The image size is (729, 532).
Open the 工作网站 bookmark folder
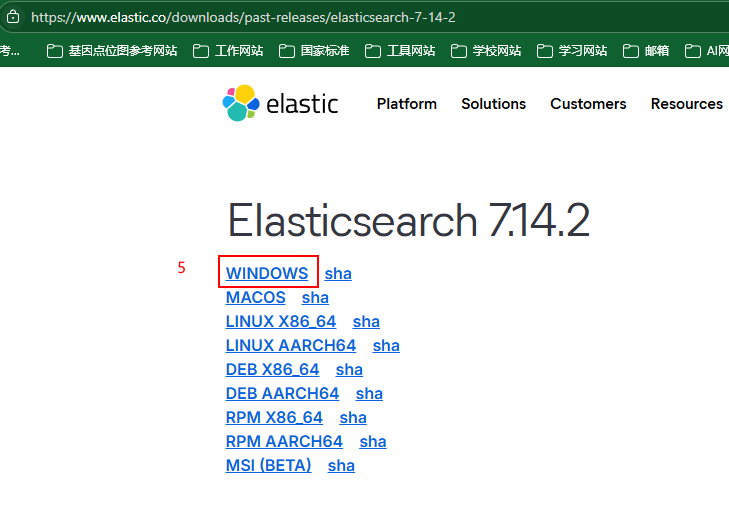point(228,51)
